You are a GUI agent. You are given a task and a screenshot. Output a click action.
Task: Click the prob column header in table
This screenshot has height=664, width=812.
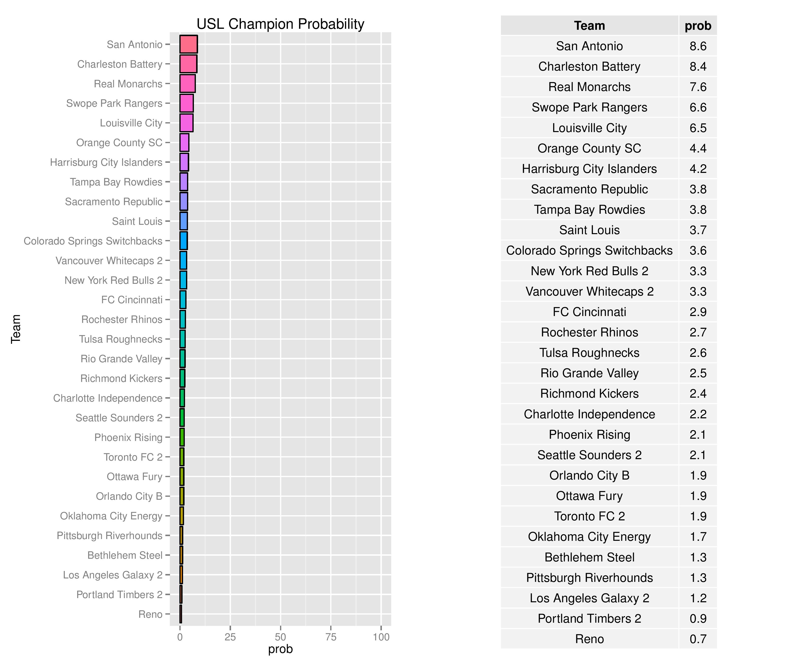[698, 26]
